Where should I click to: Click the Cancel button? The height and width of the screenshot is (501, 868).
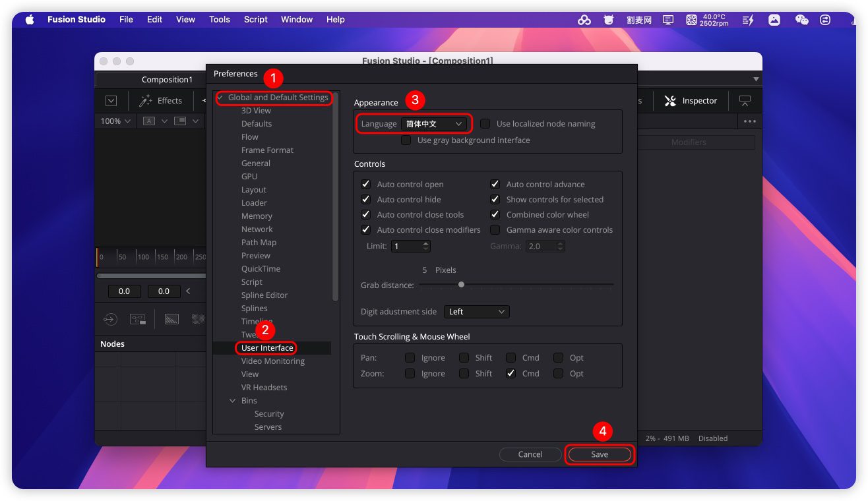click(x=530, y=454)
